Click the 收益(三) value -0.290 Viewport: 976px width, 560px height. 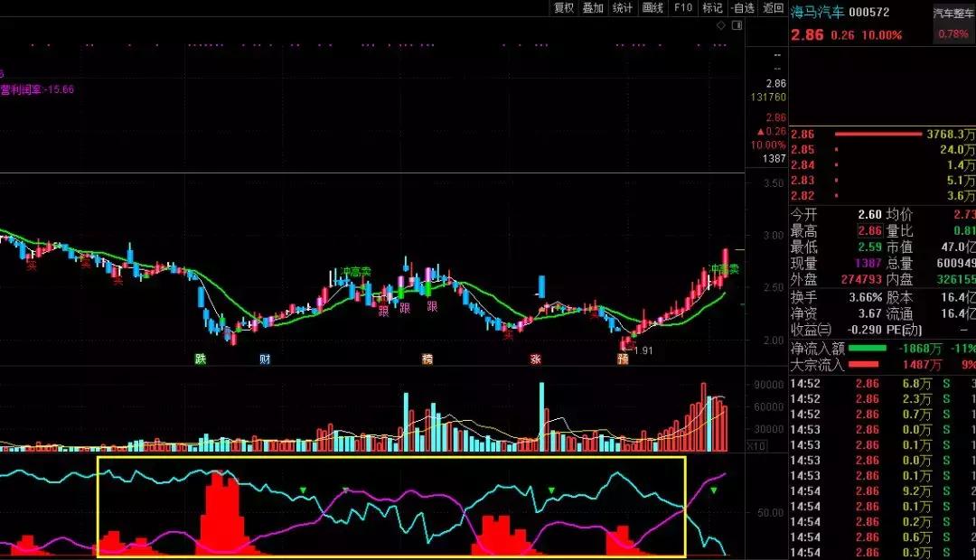[864, 330]
